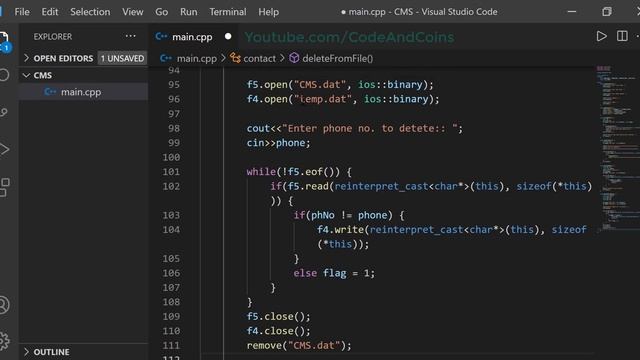The width and height of the screenshot is (640, 360).
Task: Open Explorer more actions ellipsis
Action: click(131, 36)
